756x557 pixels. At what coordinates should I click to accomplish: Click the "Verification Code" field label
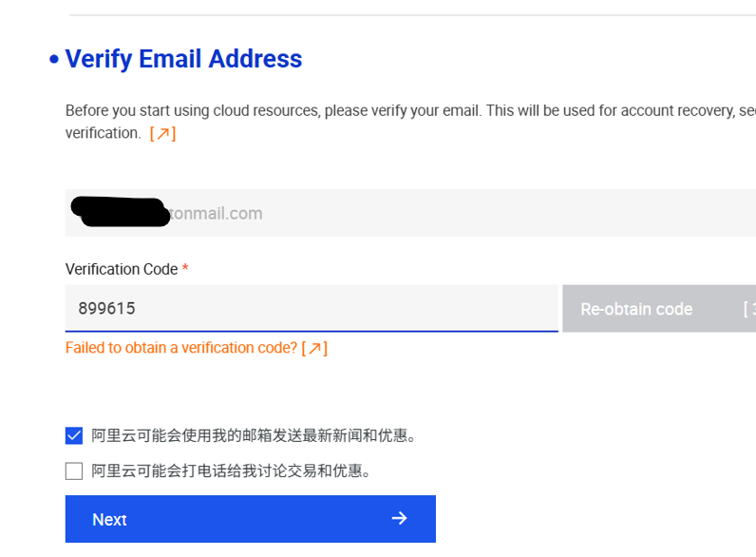tap(122, 270)
